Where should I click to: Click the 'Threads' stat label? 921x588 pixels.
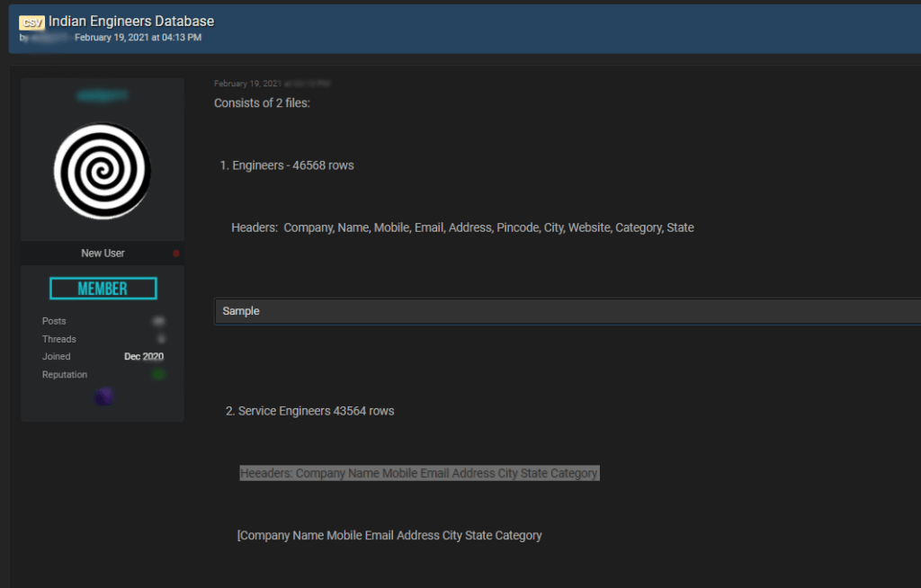click(59, 339)
